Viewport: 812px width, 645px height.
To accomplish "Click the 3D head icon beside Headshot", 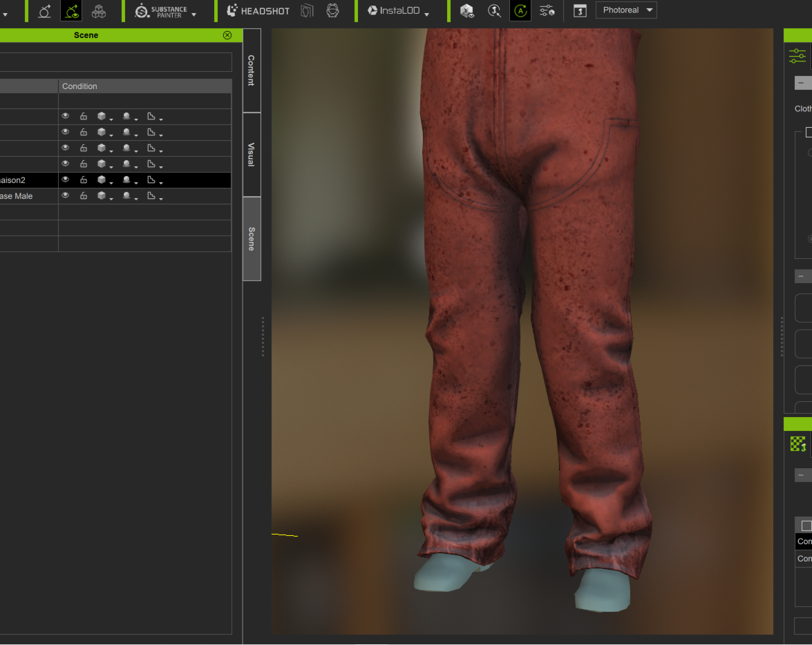I will 333,11.
